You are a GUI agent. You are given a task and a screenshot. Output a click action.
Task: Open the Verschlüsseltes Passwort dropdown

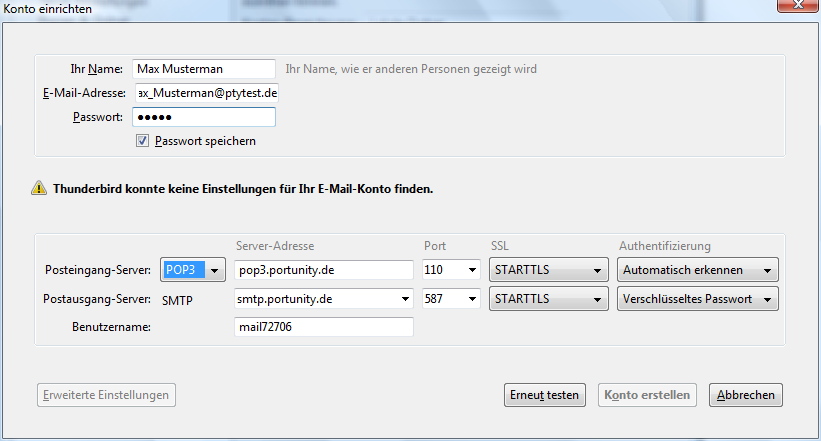click(x=698, y=298)
